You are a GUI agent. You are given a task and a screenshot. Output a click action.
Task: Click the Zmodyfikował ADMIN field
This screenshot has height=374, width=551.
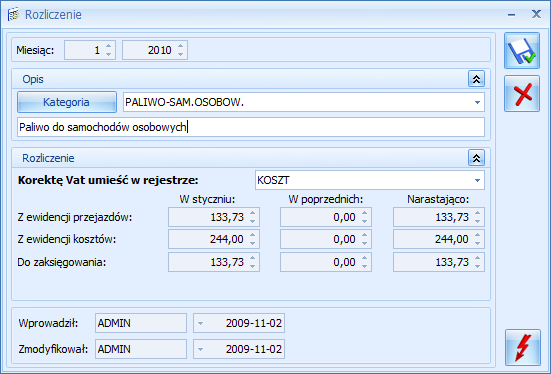pyautogui.click(x=141, y=349)
